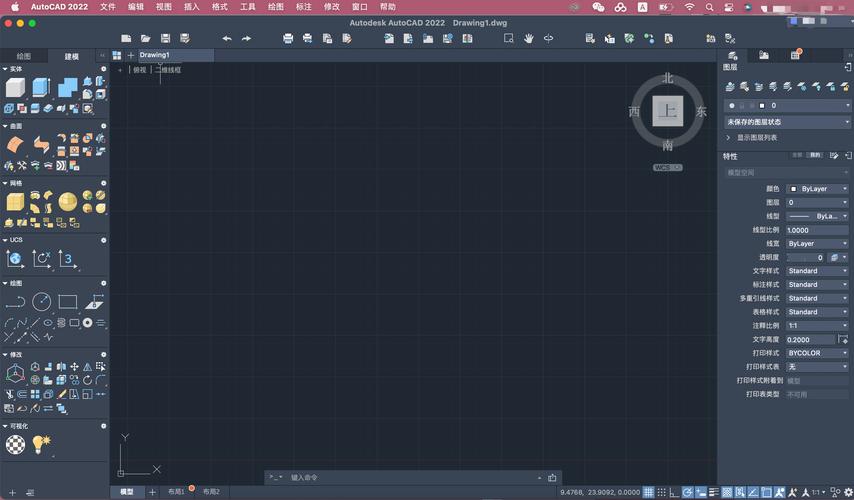Click the command line input field
The width and height of the screenshot is (854, 500).
point(414,478)
